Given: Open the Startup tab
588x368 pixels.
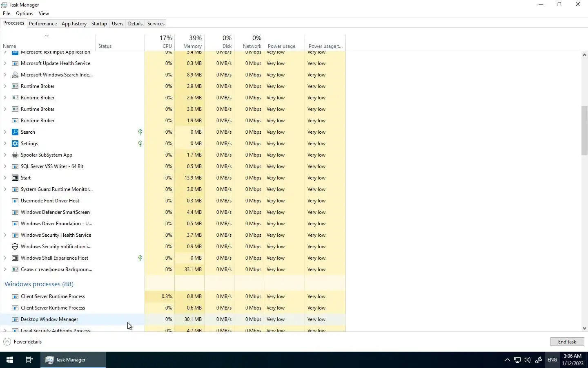Looking at the screenshot, I should pyautogui.click(x=99, y=24).
